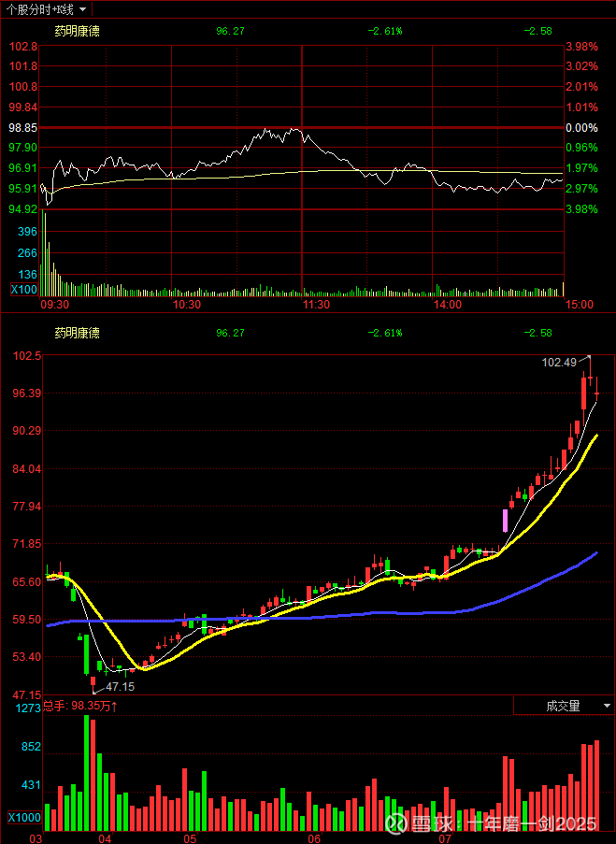Click the 1273 volume axis label
Image resolution: width=616 pixels, height=844 pixels.
coord(29,708)
